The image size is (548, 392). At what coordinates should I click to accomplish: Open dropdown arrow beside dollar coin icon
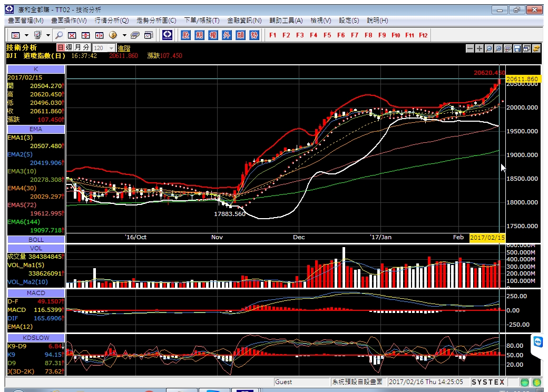124,35
